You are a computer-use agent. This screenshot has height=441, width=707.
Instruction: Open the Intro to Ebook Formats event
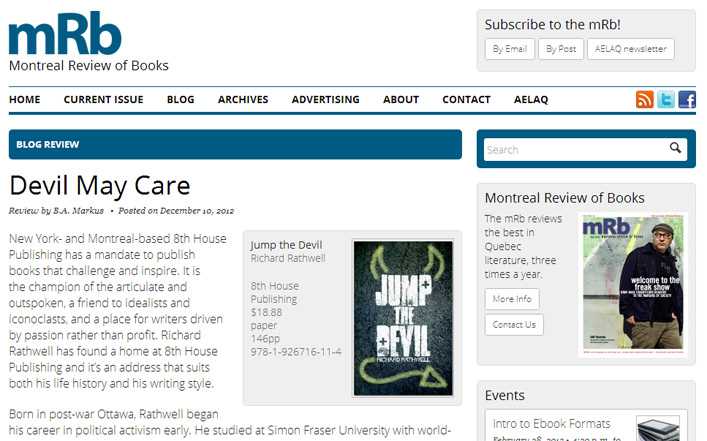[551, 424]
